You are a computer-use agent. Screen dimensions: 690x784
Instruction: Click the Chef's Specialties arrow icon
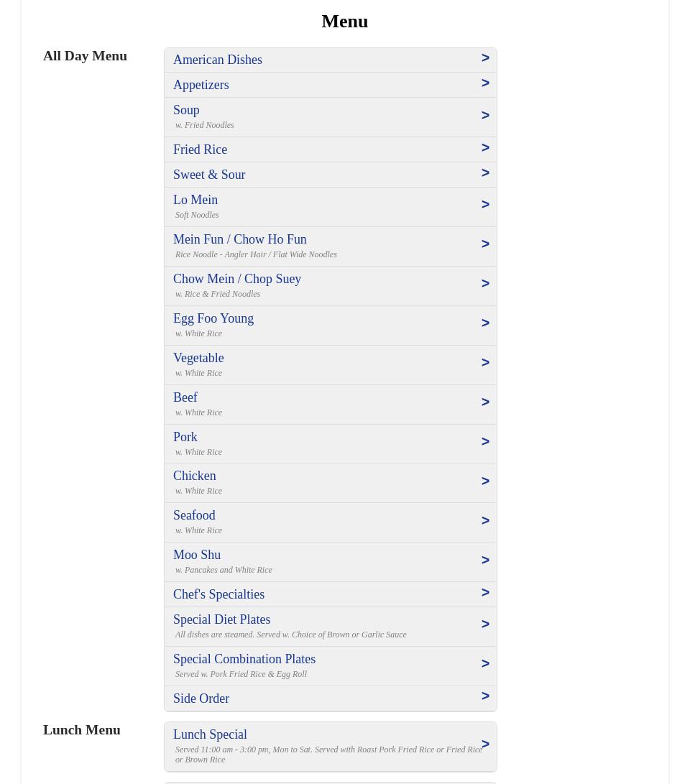click(485, 593)
